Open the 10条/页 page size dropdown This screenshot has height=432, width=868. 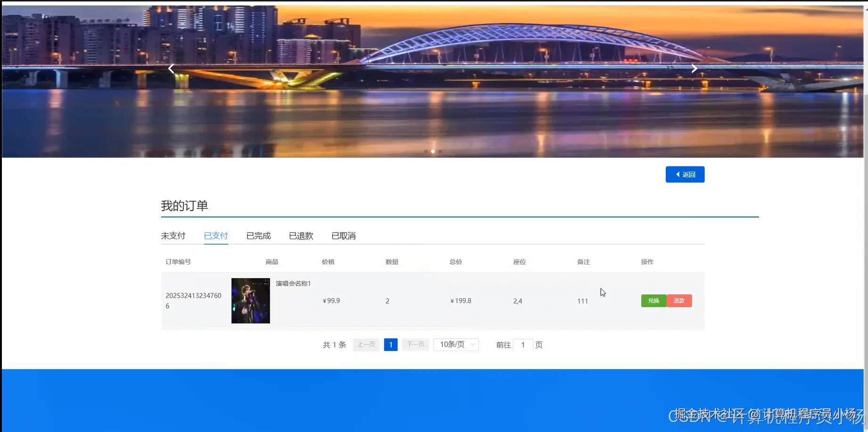[453, 344]
